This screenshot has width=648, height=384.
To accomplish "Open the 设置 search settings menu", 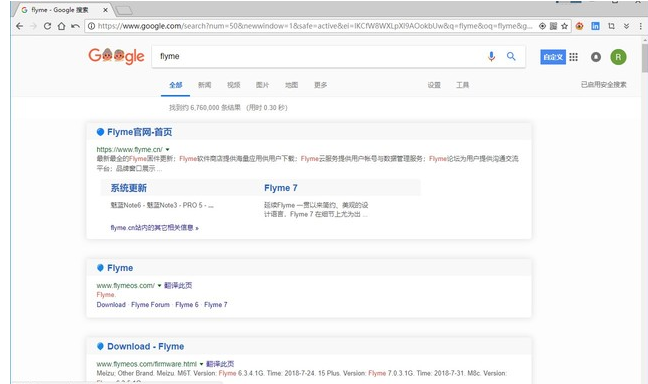I will click(434, 85).
